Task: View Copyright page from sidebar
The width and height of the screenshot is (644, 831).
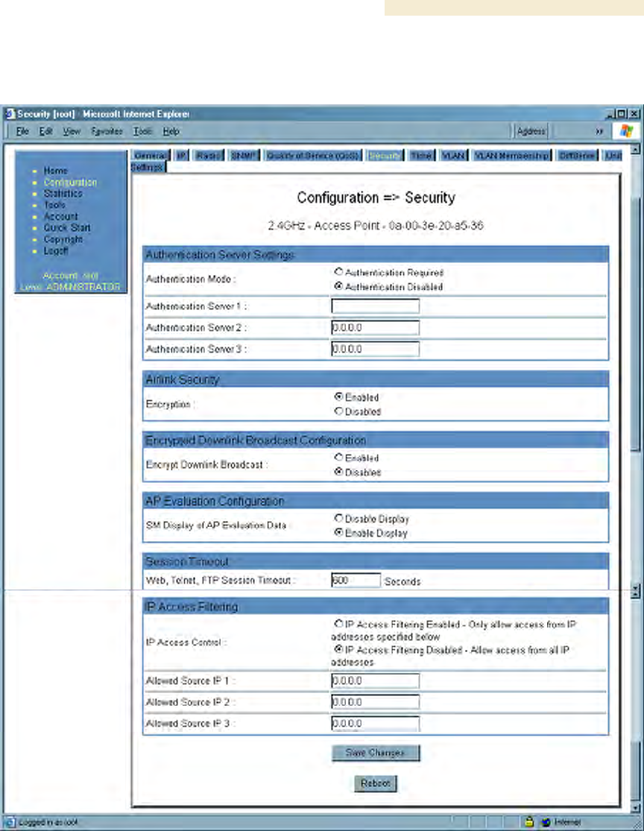Action: click(63, 239)
